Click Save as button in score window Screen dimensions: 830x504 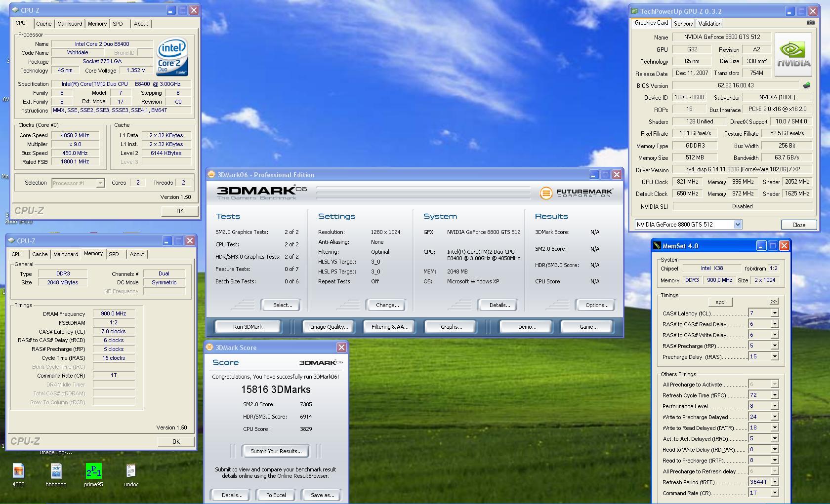(x=322, y=495)
